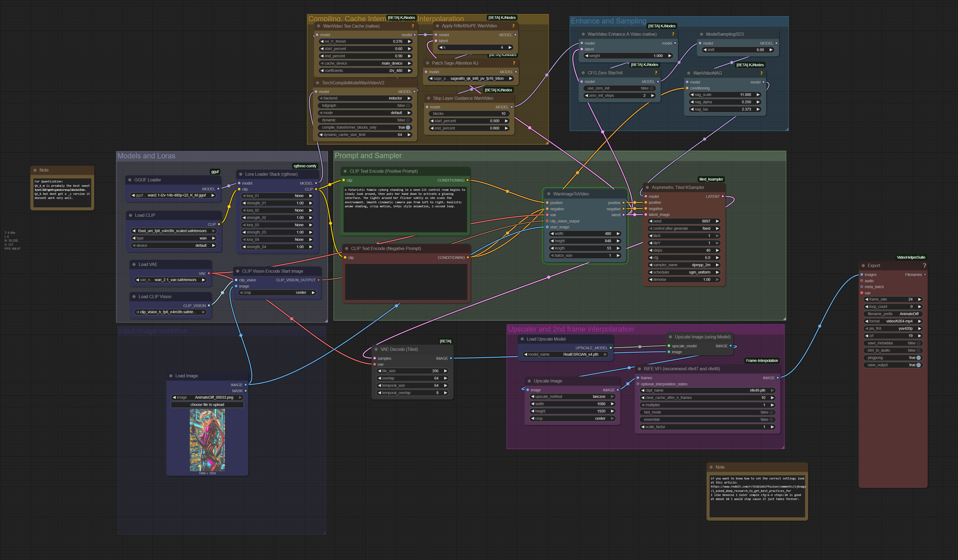Click collapse dot on Asymmetric Tiled KSampler
This screenshot has height=560, width=958.
647,187
